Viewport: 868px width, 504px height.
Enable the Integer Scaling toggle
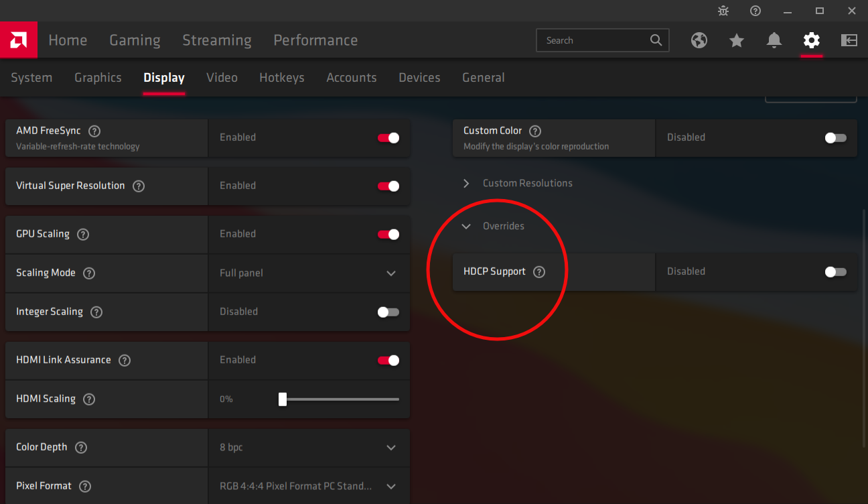388,312
